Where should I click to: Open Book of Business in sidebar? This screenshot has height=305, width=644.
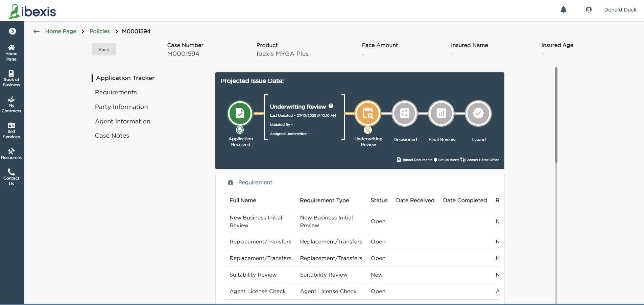(x=11, y=78)
